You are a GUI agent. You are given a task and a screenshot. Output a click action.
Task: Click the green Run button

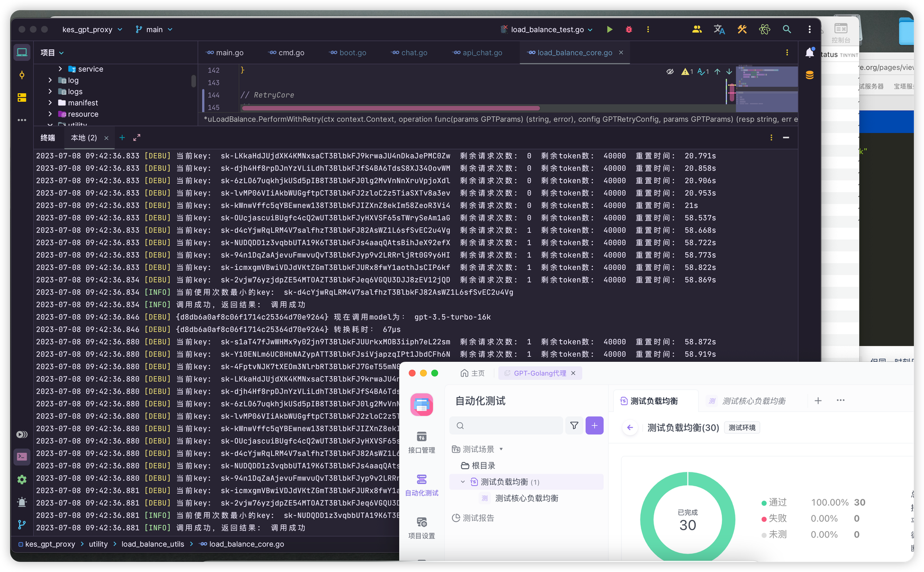610,30
